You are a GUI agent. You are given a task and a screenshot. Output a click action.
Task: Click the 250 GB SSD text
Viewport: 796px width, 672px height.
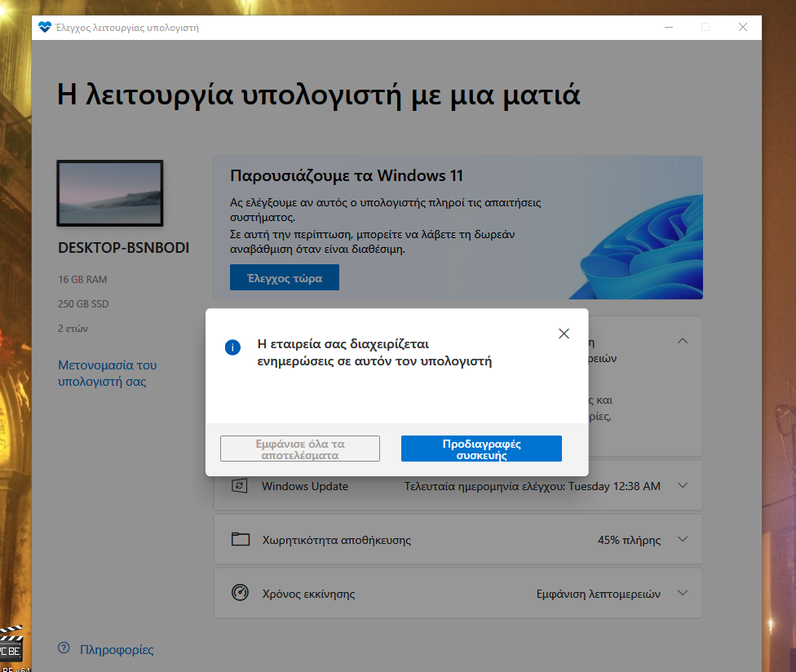[83, 304]
